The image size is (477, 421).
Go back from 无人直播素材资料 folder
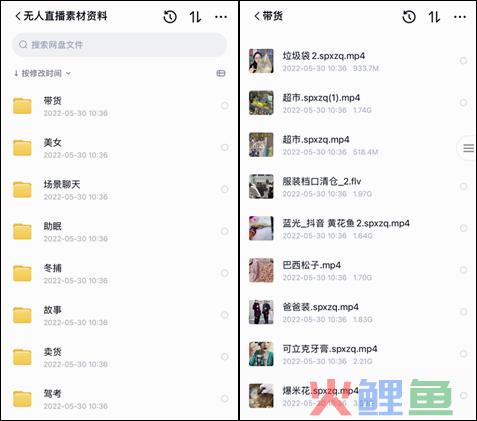(18, 16)
